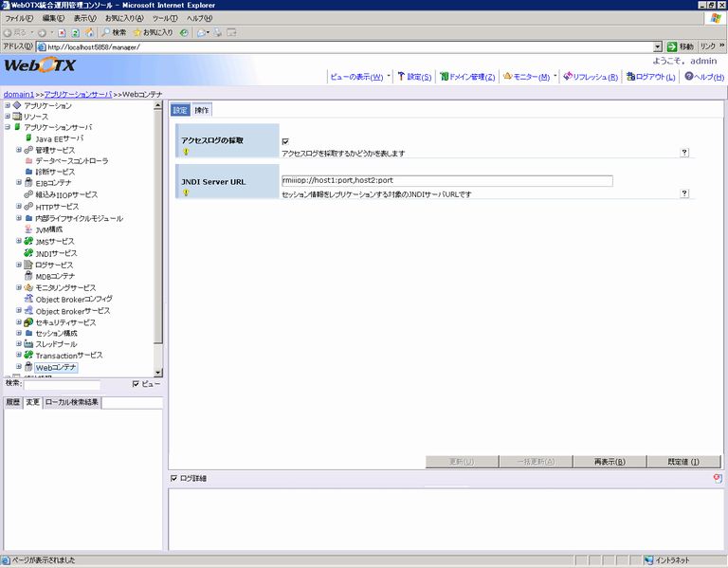
Task: Click the JNDI Server URL text field
Action: click(446, 180)
